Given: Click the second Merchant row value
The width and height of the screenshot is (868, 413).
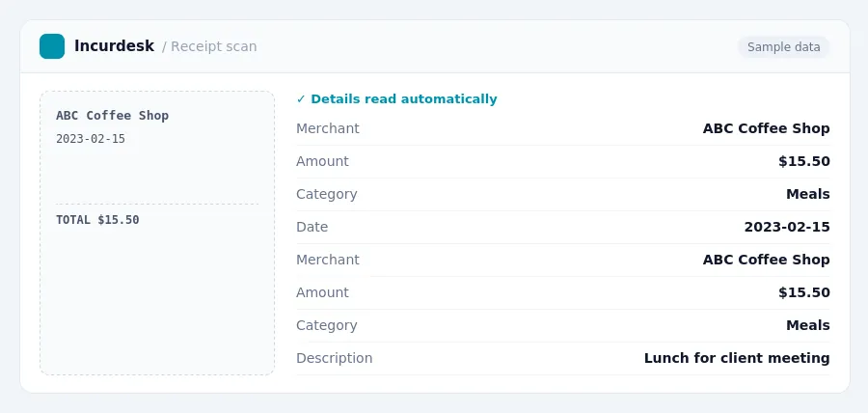Looking at the screenshot, I should pyautogui.click(x=766, y=260).
